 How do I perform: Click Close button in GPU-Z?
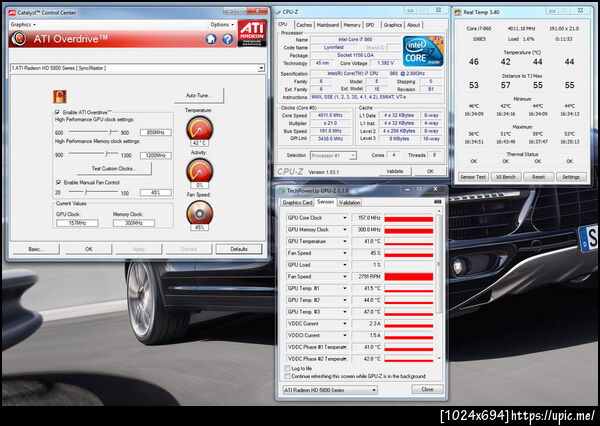point(427,389)
